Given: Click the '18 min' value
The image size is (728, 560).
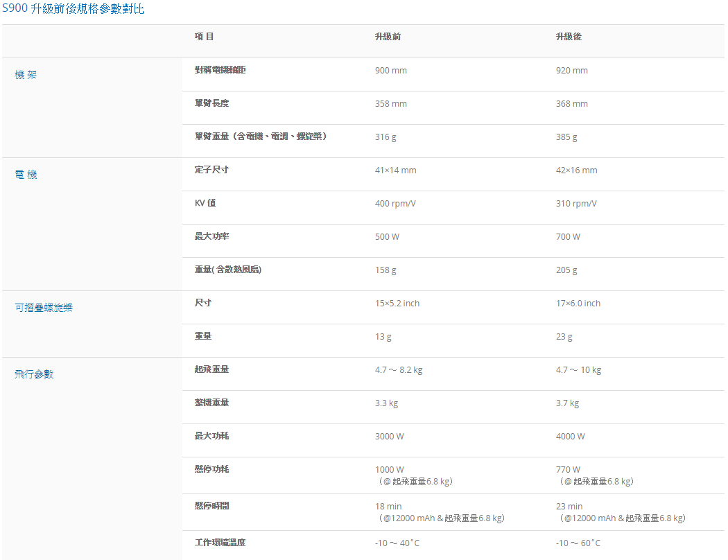Looking at the screenshot, I should pyautogui.click(x=388, y=506).
